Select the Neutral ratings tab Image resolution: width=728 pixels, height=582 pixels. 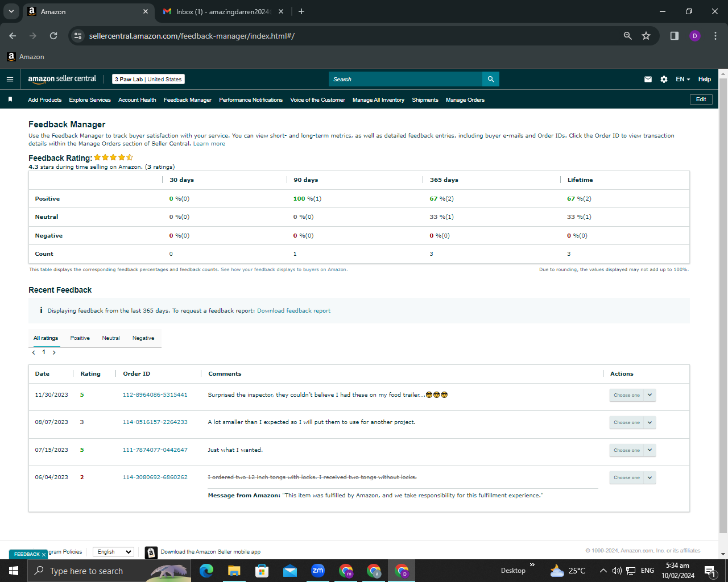[x=111, y=338]
